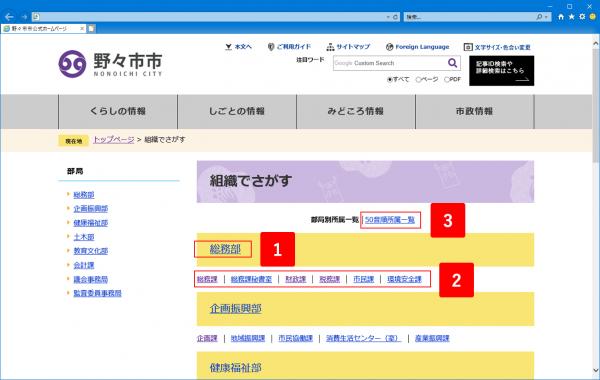
Task: Click the browser toolbar search box
Action: [470, 17]
